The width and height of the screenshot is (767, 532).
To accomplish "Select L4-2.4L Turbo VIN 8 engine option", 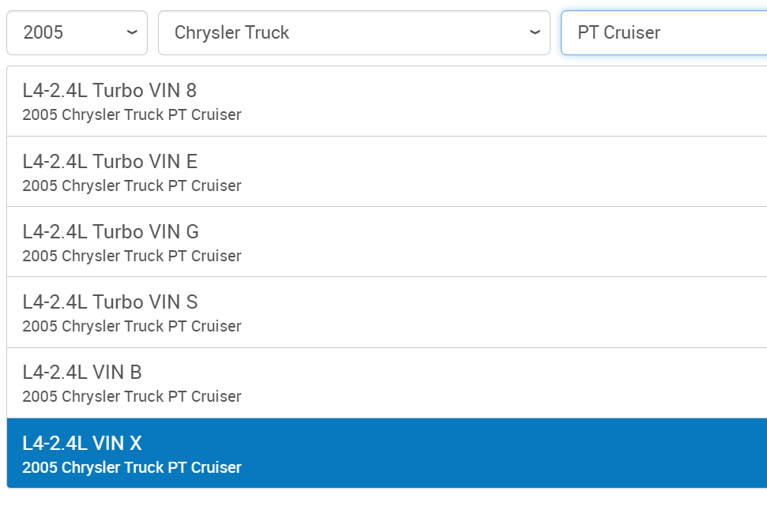I will tap(110, 91).
